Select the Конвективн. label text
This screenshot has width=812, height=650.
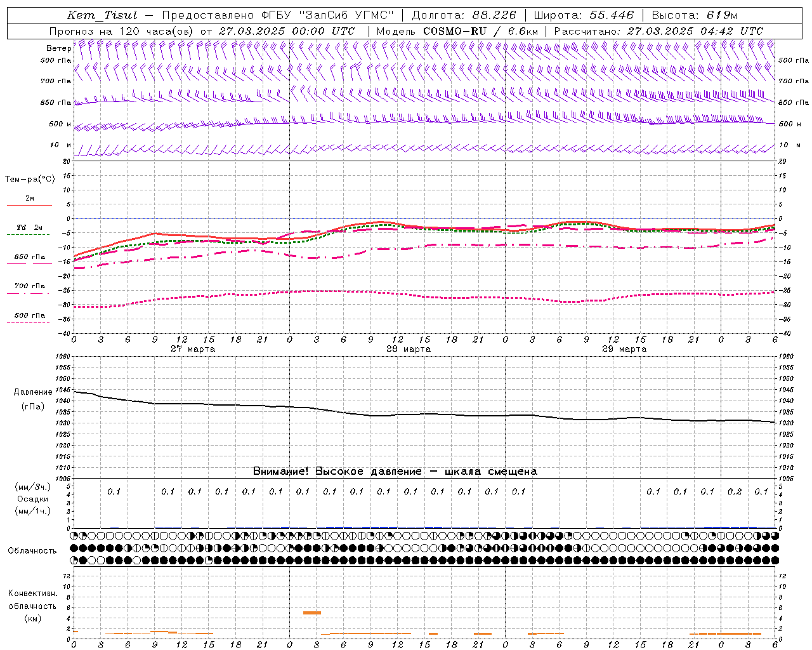point(33,594)
